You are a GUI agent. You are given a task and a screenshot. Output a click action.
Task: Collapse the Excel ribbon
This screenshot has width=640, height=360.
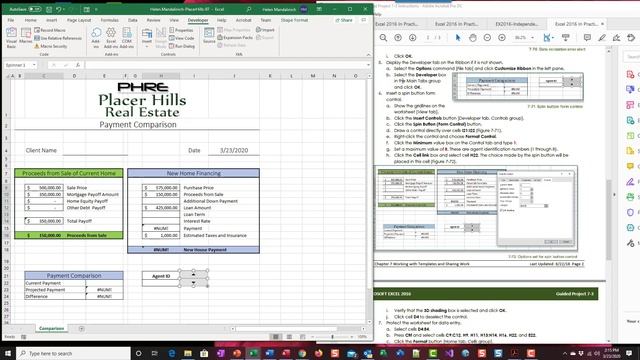pyautogui.click(x=369, y=55)
